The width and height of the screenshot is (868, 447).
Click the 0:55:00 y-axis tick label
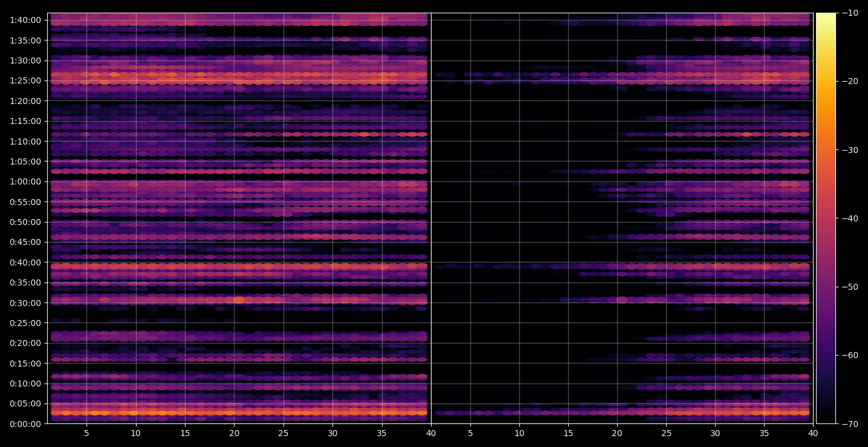[25, 202]
